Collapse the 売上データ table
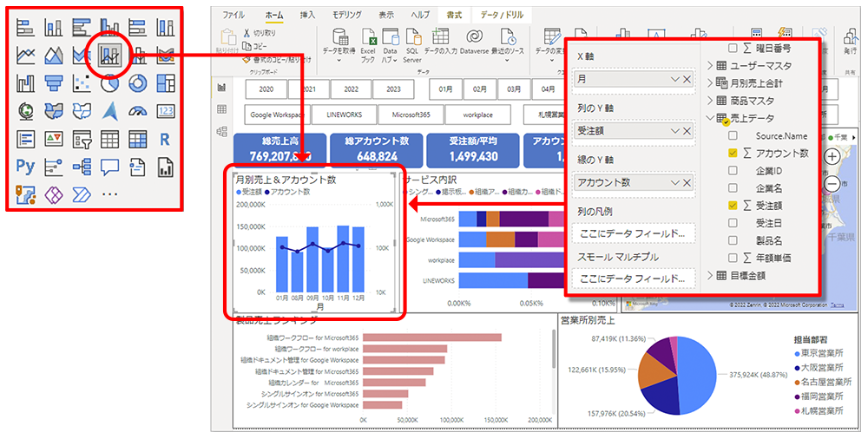The width and height of the screenshot is (868, 439). pyautogui.click(x=710, y=118)
